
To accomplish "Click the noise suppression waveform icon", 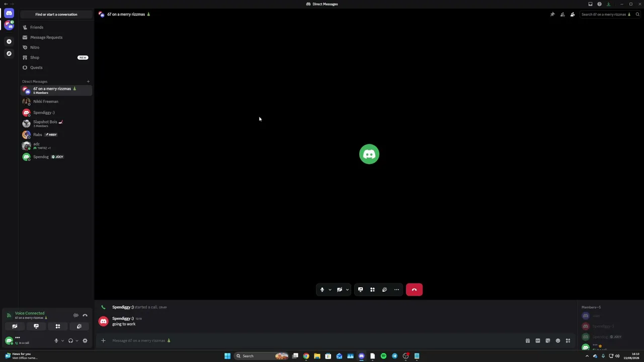I will [x=76, y=315].
